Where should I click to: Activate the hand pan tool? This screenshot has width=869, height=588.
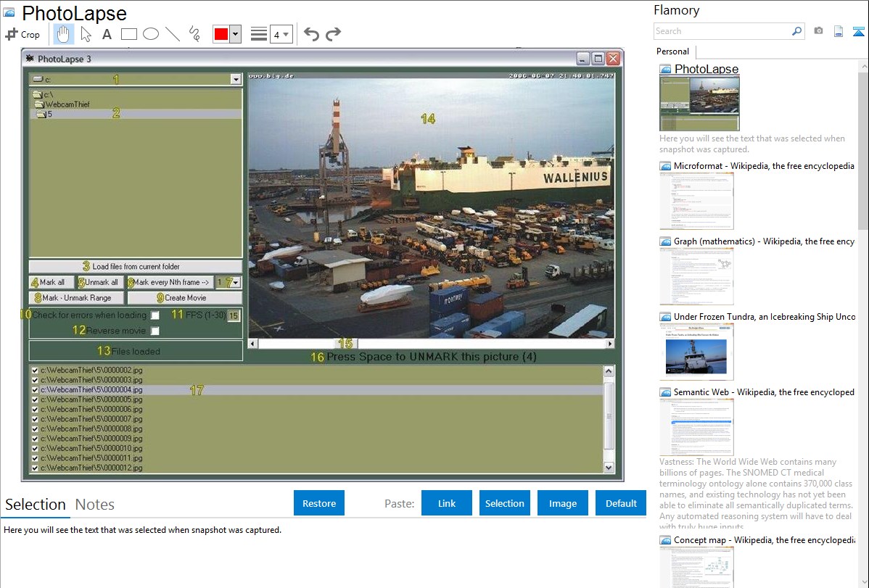tap(64, 34)
